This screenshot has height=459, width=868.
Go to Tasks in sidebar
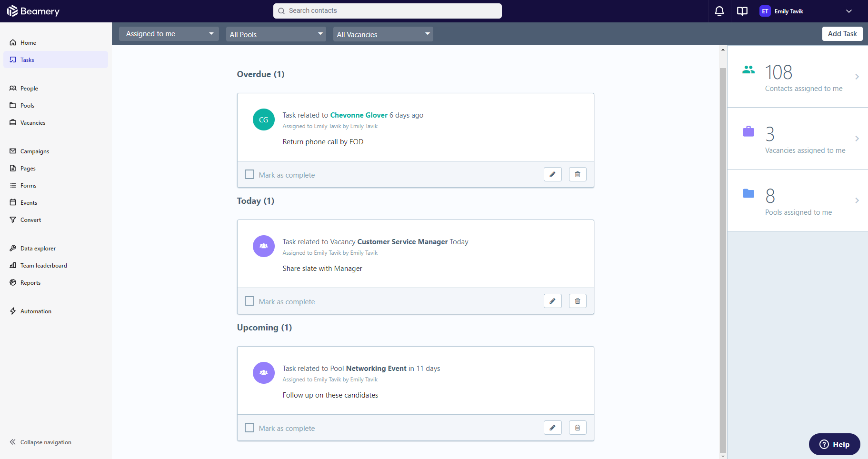tap(56, 60)
